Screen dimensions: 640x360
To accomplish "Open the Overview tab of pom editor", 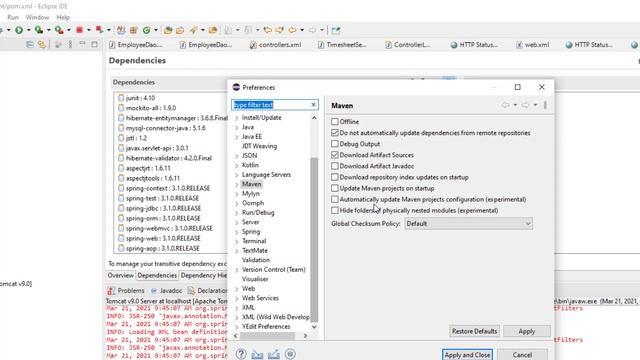I will coord(120,276).
